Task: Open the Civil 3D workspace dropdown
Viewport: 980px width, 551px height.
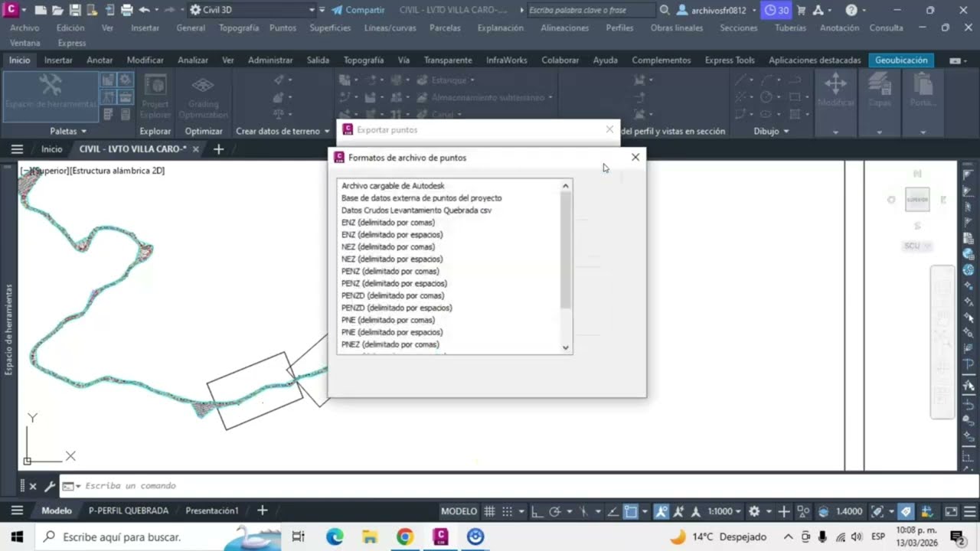Action: point(252,10)
